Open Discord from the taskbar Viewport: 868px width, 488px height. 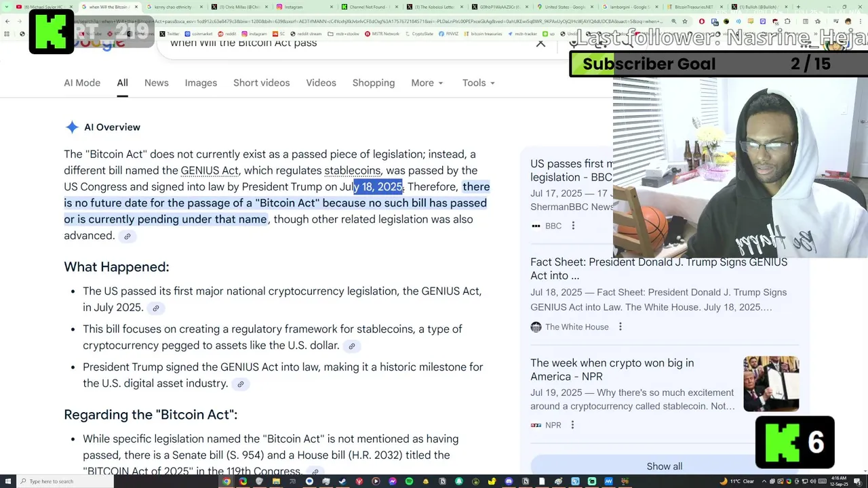509,481
